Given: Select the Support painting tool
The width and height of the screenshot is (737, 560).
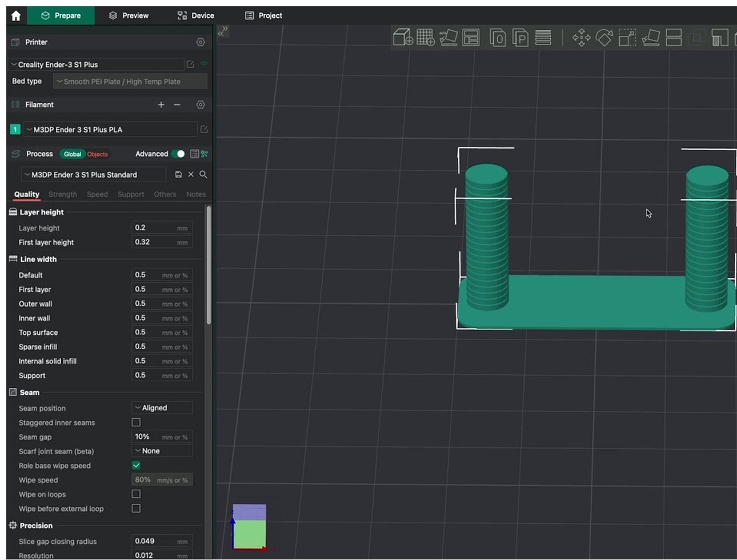Looking at the screenshot, I should (x=720, y=38).
